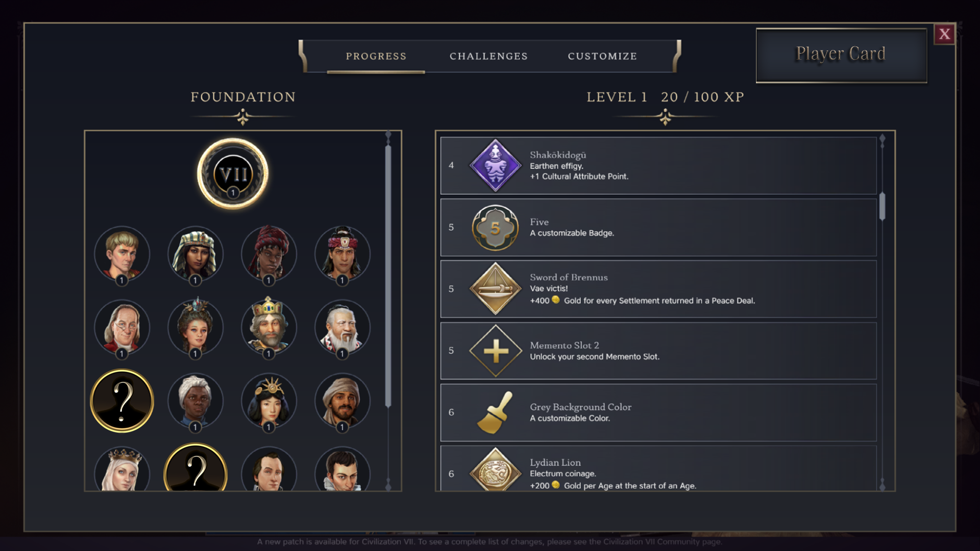Pick the crowned bearded king portrait
This screenshot has width=980, height=551.
(x=268, y=328)
